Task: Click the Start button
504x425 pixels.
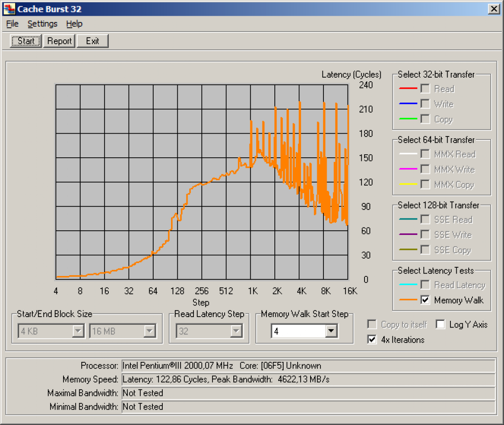Action: click(26, 41)
